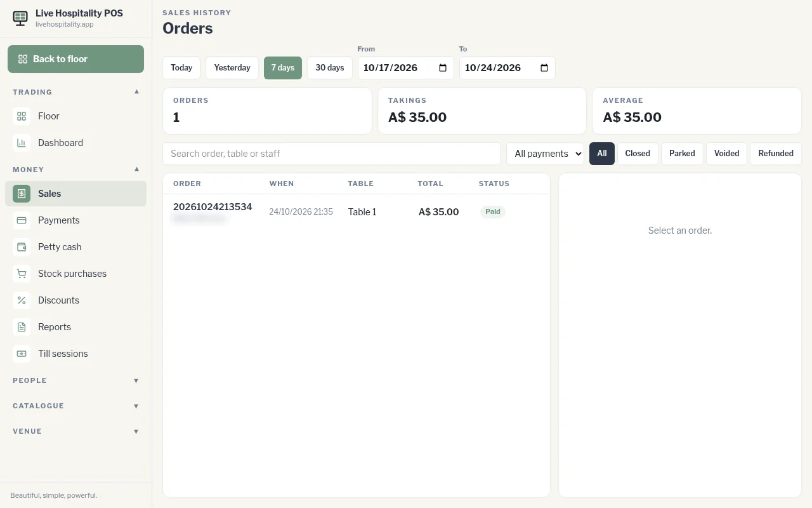This screenshot has height=508, width=812.
Task: Click the Dashboard bar chart icon
Action: [22, 143]
